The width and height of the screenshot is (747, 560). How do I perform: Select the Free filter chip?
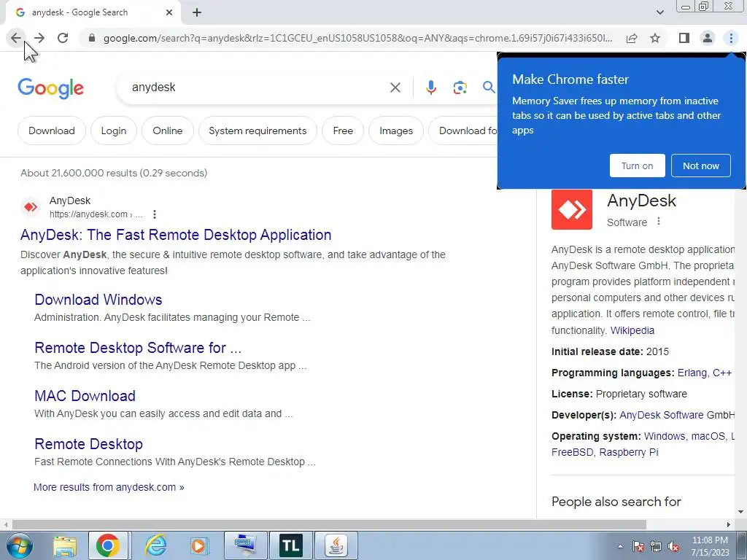[x=343, y=131]
